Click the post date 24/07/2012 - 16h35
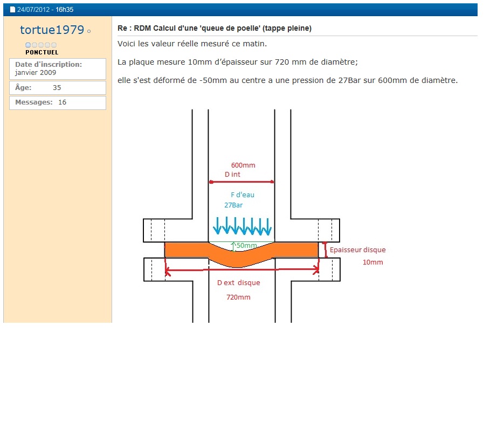Image resolution: width=504 pixels, height=437 pixels. (x=45, y=10)
